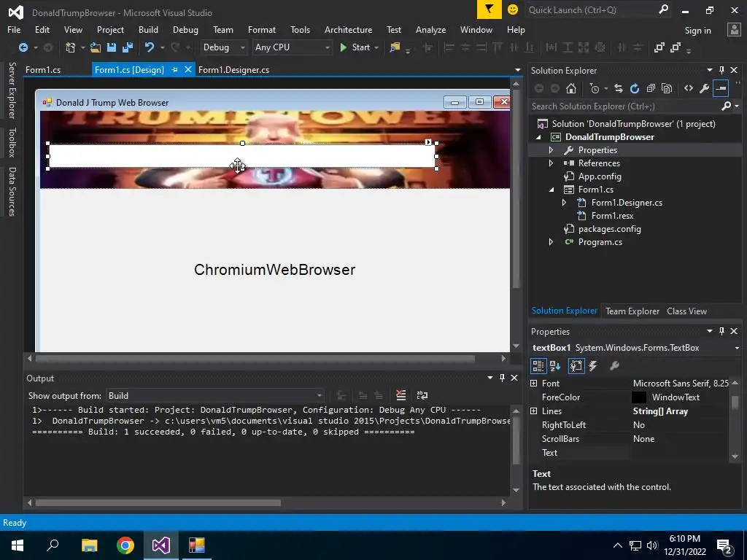Screen dimensions: 747x560
Task: Open the Toolbox side tab
Action: [x=12, y=142]
